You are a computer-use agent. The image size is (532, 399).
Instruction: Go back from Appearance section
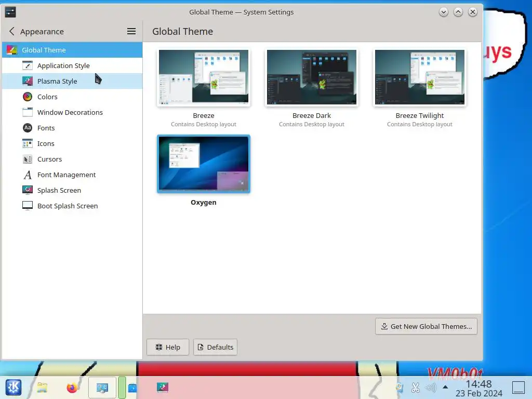tap(12, 31)
